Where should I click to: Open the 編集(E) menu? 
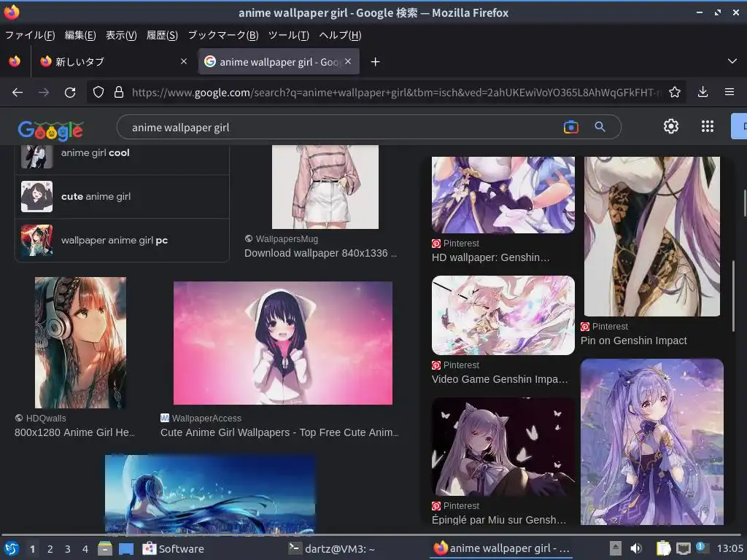[x=80, y=35]
